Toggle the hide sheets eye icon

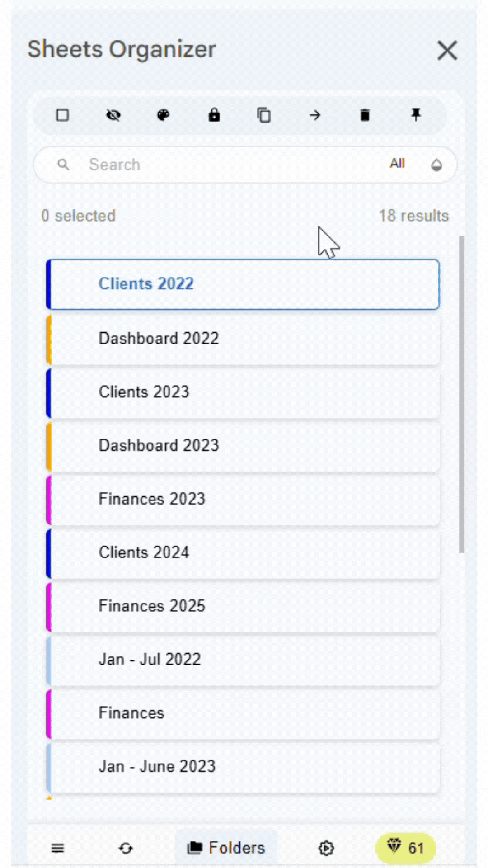point(113,115)
